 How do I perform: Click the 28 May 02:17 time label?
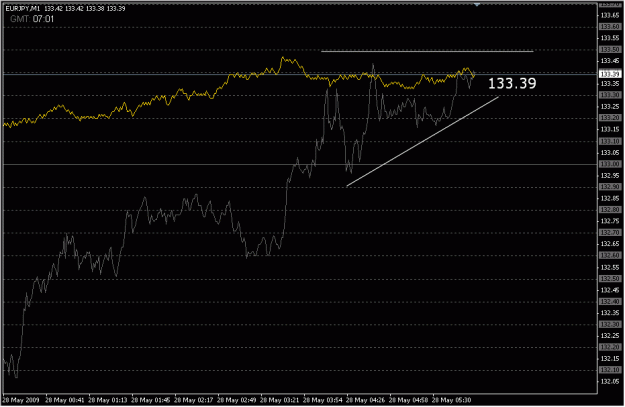coord(194,400)
